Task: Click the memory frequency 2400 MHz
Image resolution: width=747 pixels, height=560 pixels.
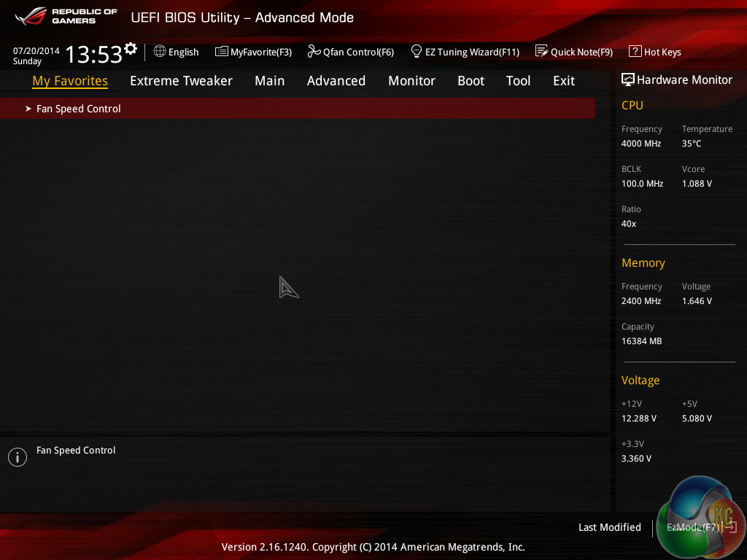Action: [x=640, y=301]
